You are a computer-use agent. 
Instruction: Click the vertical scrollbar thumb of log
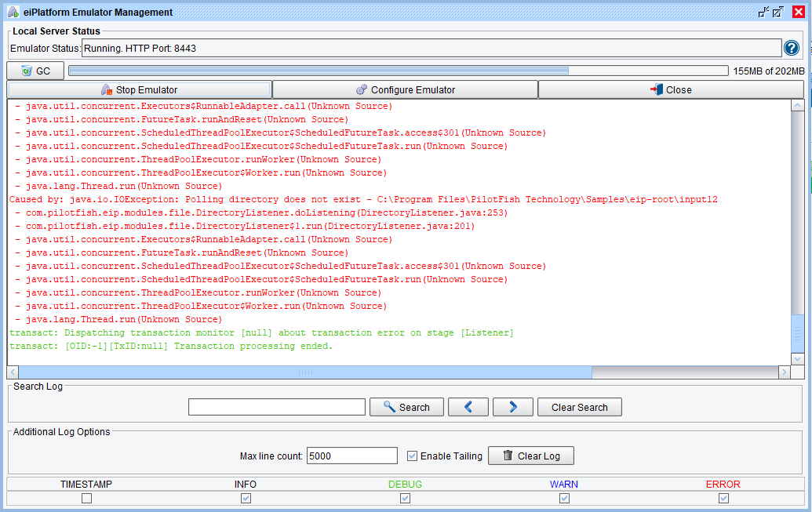[798, 333]
